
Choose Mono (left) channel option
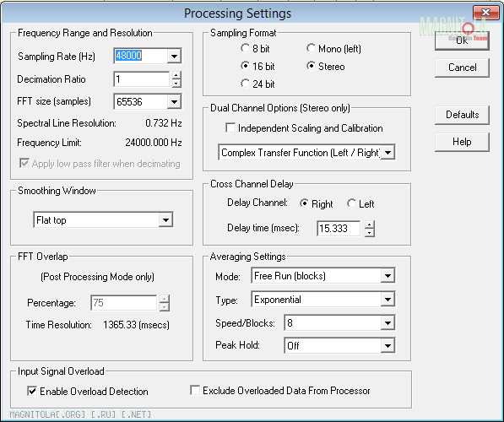pos(311,48)
